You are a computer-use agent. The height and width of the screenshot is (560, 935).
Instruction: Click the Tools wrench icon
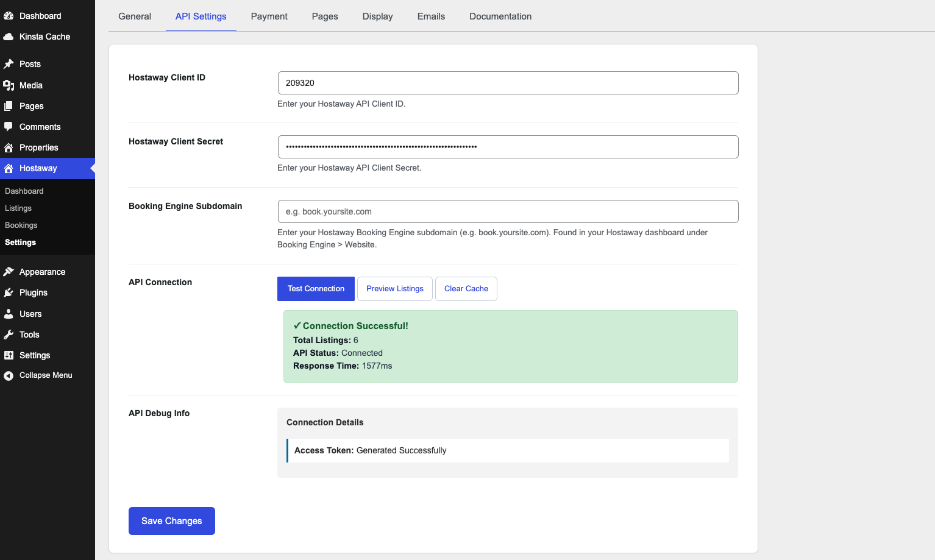tap(9, 335)
